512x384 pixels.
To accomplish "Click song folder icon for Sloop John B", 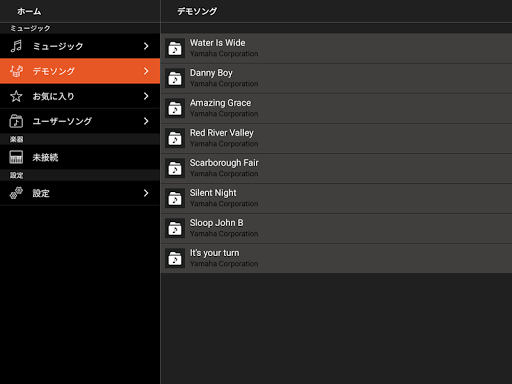I will point(175,228).
